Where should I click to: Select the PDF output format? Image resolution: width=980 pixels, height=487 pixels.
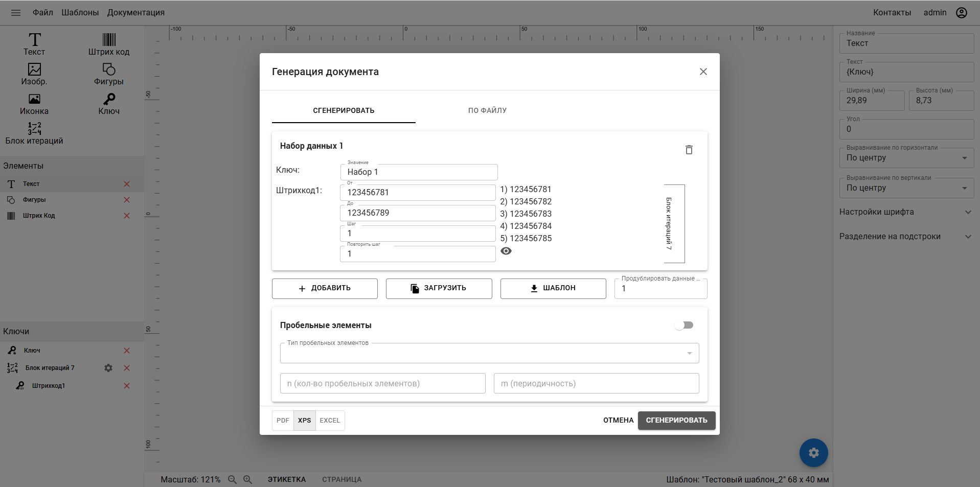[283, 421]
